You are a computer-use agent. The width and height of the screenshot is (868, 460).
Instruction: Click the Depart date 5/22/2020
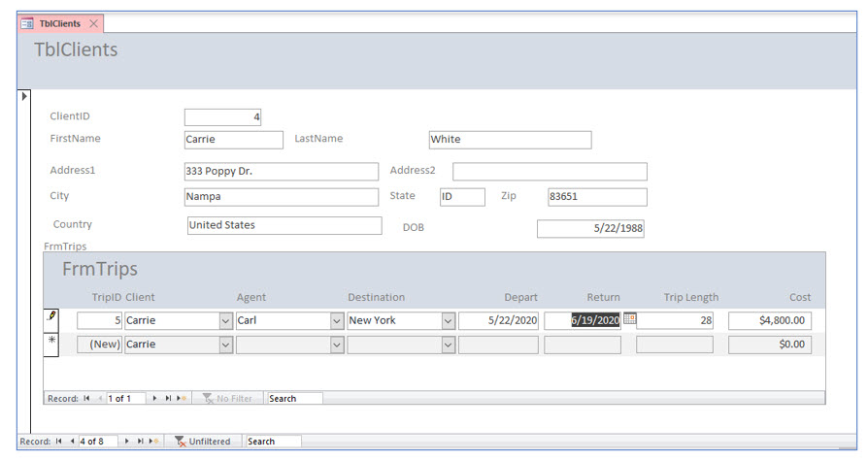click(498, 320)
